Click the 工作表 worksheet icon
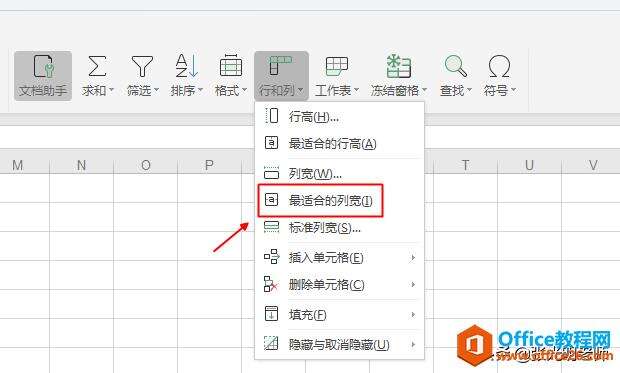 click(336, 66)
